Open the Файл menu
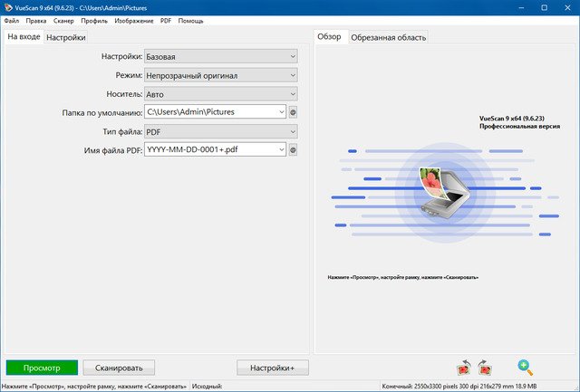The height and width of the screenshot is (392, 580). point(12,21)
